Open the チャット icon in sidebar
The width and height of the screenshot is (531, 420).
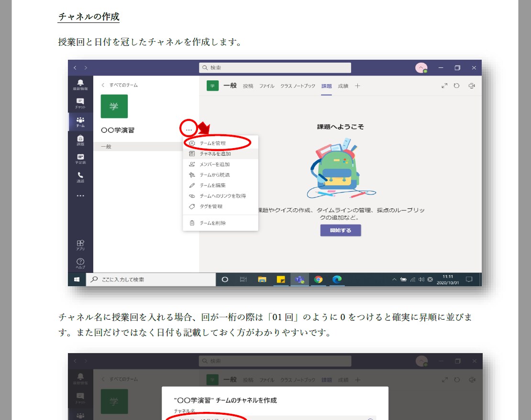pyautogui.click(x=80, y=103)
